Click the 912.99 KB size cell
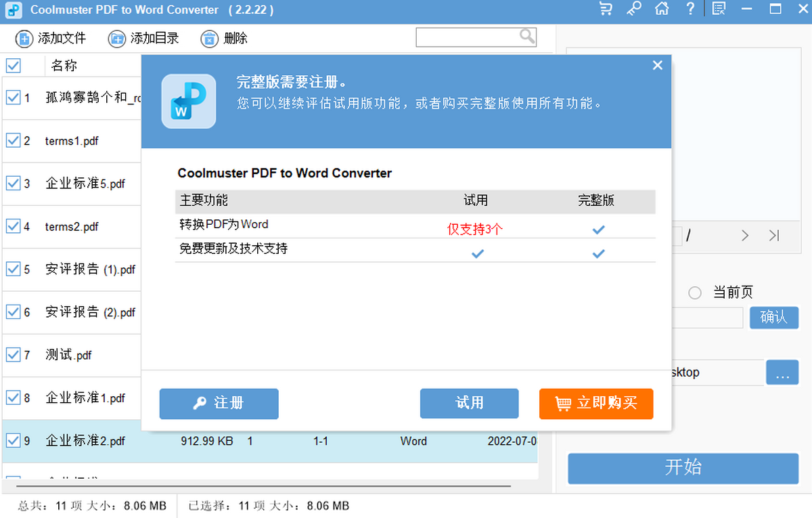 [207, 441]
